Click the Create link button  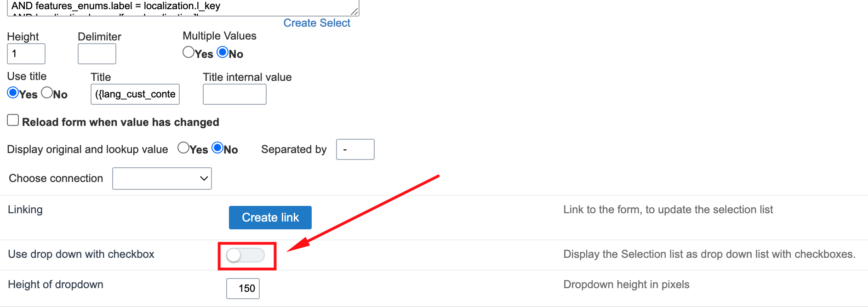tap(270, 217)
